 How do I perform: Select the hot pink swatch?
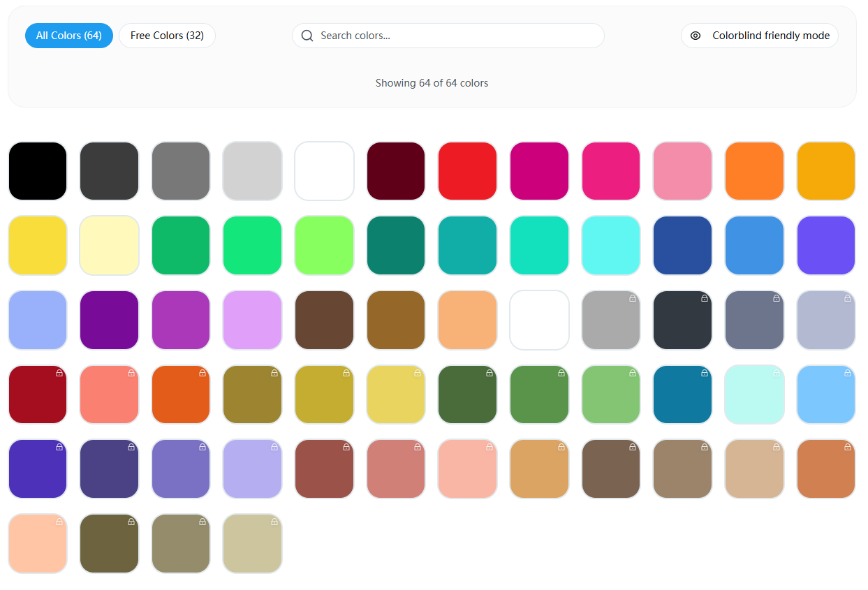(611, 170)
